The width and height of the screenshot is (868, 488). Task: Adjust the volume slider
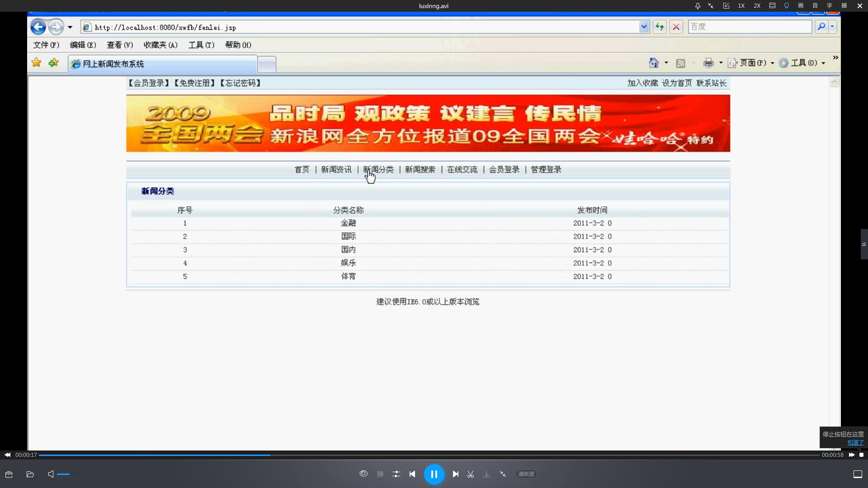pos(70,474)
